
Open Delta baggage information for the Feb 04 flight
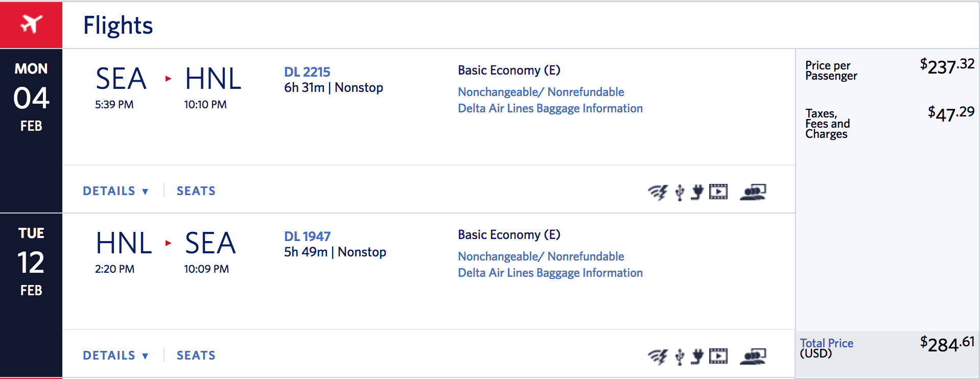point(550,108)
